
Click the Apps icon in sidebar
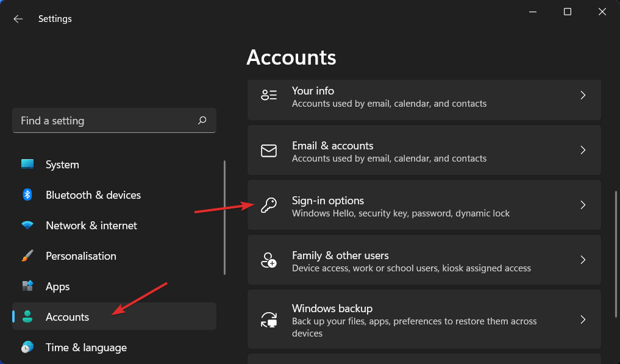27,287
